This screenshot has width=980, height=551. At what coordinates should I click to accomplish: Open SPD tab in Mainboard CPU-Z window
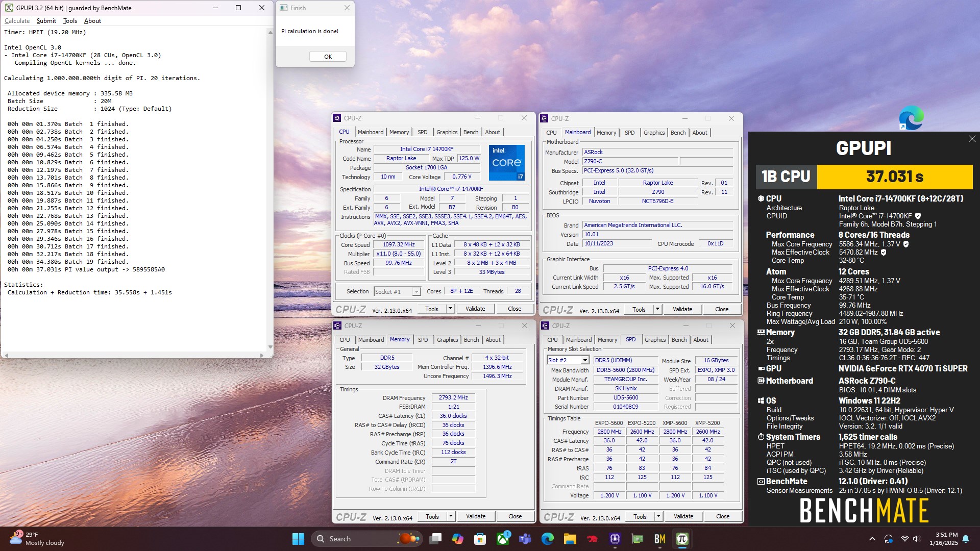[630, 133]
